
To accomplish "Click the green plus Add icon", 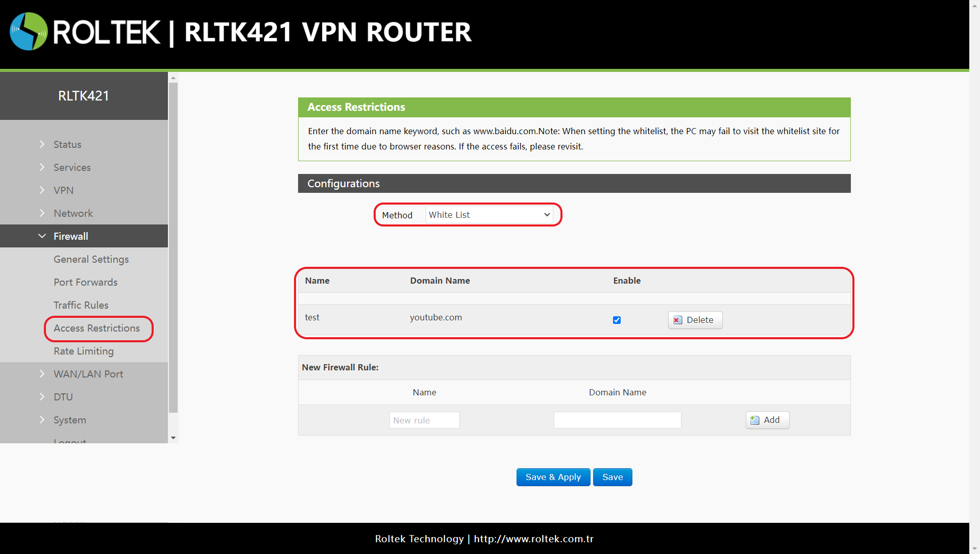I will (x=755, y=420).
